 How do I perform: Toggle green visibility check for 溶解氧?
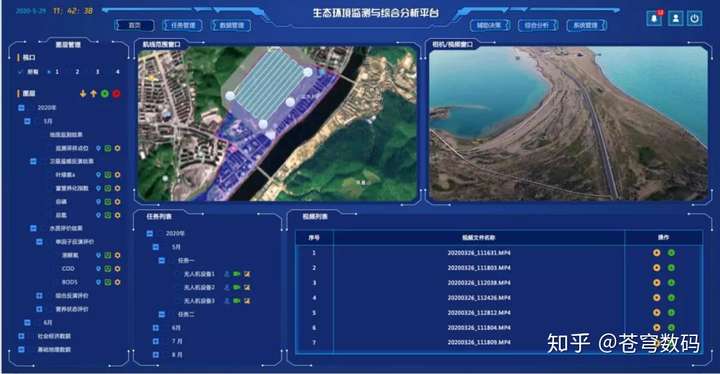coord(108,255)
